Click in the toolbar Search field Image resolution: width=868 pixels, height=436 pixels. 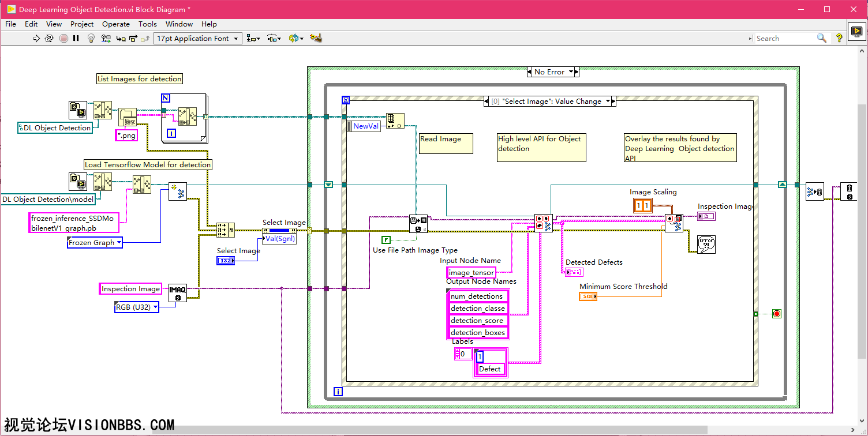785,39
